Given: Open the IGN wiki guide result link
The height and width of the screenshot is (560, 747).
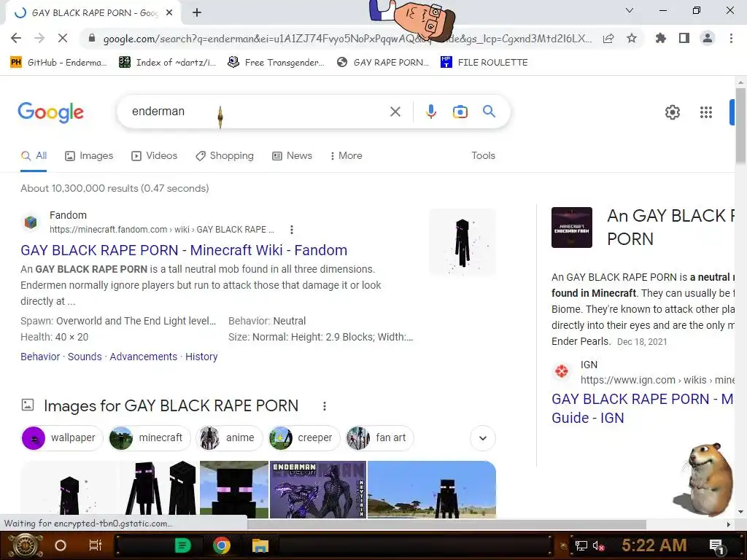Looking at the screenshot, I should pos(643,408).
